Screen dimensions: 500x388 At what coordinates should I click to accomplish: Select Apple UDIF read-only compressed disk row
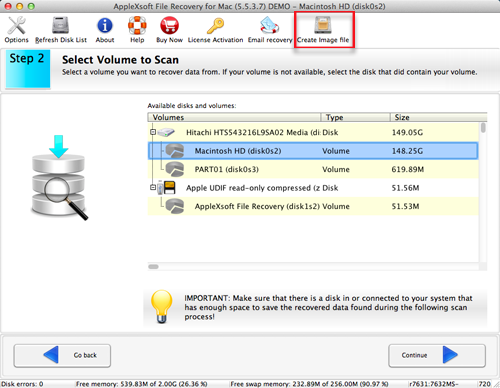[x=313, y=188]
